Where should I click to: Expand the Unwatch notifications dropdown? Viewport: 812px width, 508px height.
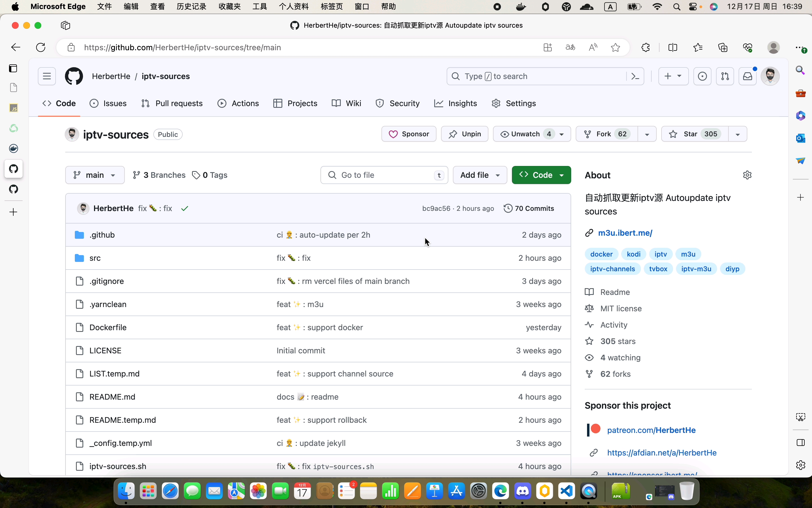(532, 134)
